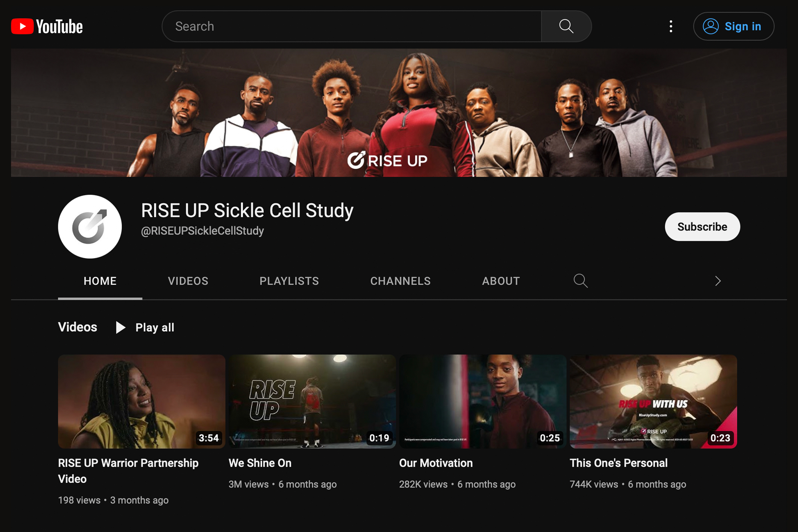Focus the Search input field
798x532 pixels.
pos(351,27)
